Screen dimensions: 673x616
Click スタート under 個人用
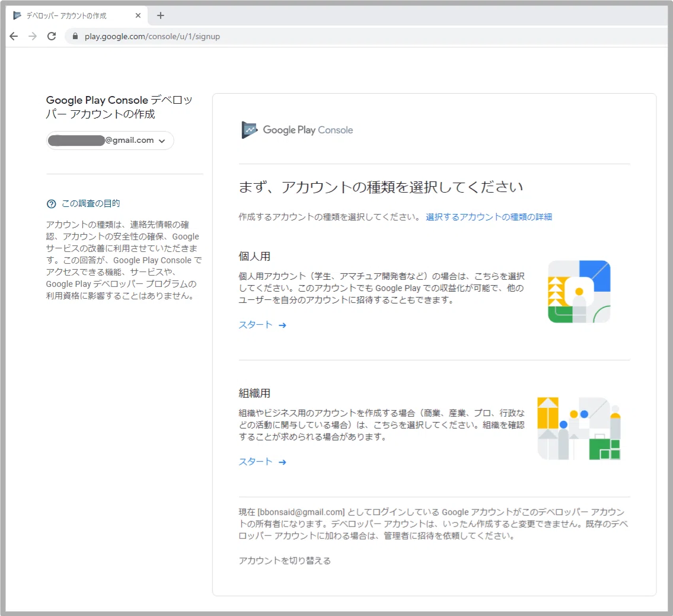click(262, 325)
